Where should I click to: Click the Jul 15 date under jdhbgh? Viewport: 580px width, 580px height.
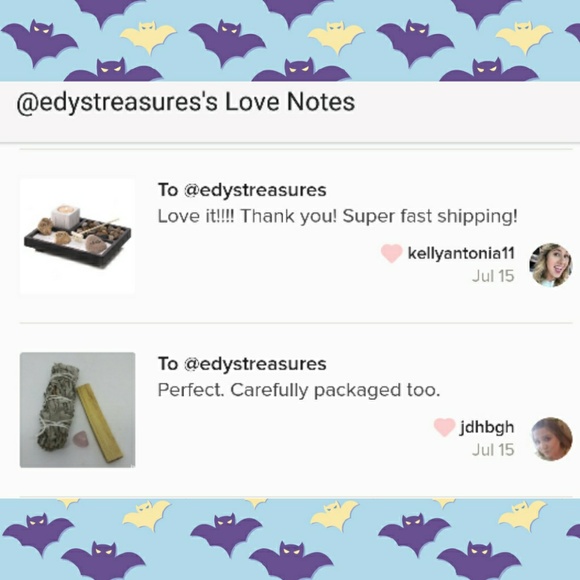493,450
